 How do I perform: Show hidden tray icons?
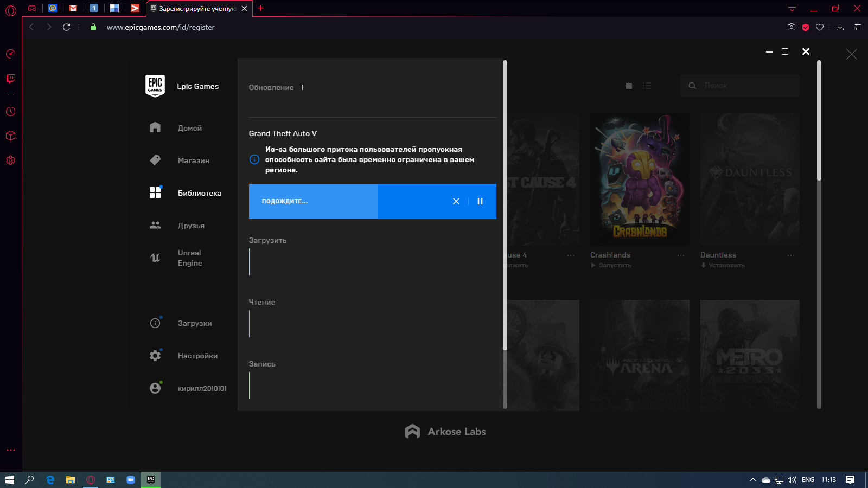[752, 480]
